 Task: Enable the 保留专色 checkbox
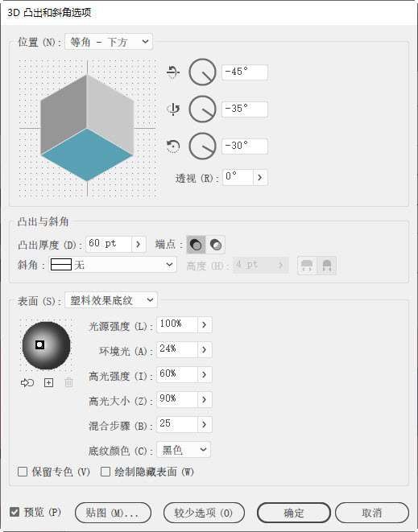(x=23, y=472)
